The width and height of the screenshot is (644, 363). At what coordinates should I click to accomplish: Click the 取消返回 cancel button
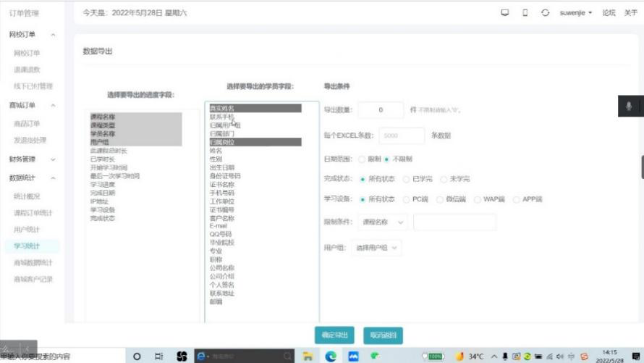click(383, 335)
